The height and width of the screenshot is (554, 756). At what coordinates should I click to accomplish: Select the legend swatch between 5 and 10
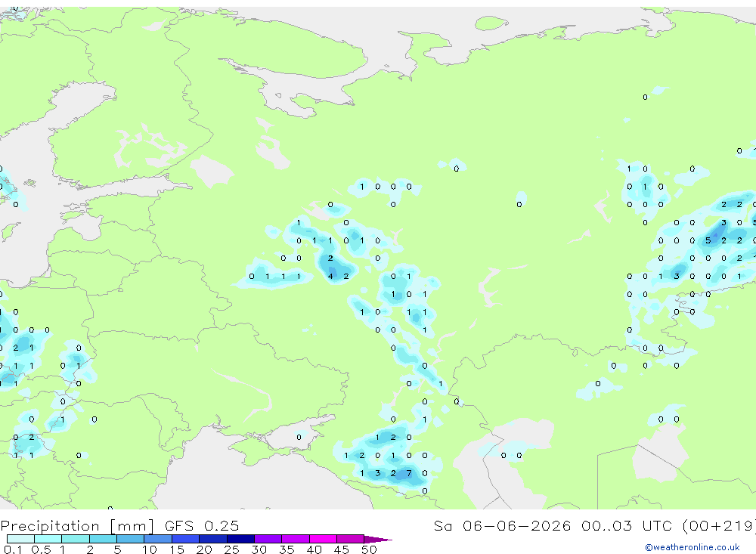click(130, 539)
